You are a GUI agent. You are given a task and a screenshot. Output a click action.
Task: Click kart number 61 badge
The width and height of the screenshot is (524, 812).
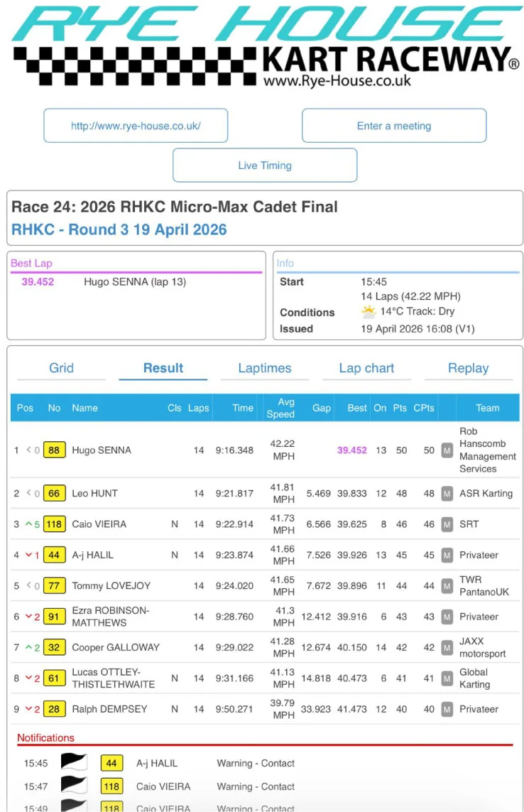click(55, 678)
